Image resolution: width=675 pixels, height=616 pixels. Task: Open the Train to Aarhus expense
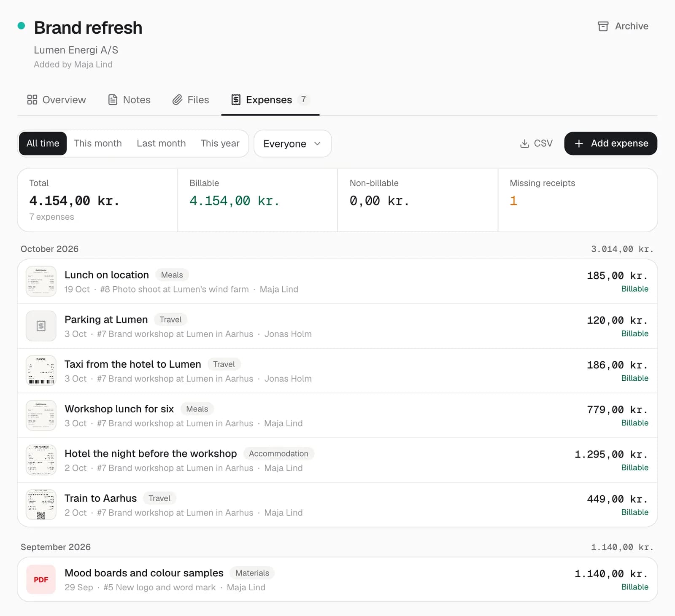(337, 505)
